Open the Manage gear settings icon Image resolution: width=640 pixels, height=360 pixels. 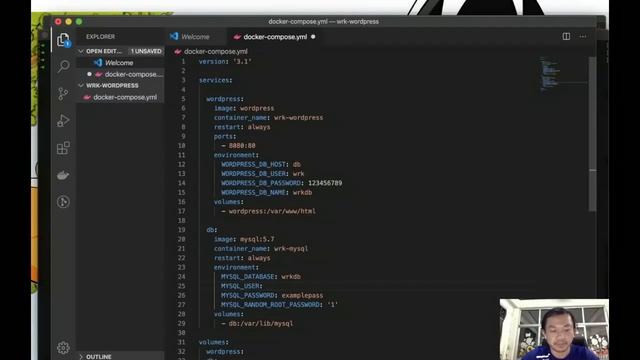coord(63,348)
